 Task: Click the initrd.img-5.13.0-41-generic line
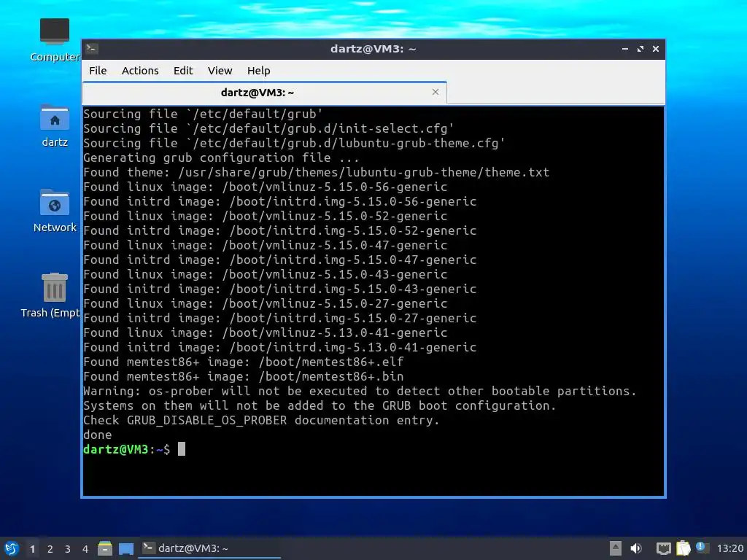[280, 347]
